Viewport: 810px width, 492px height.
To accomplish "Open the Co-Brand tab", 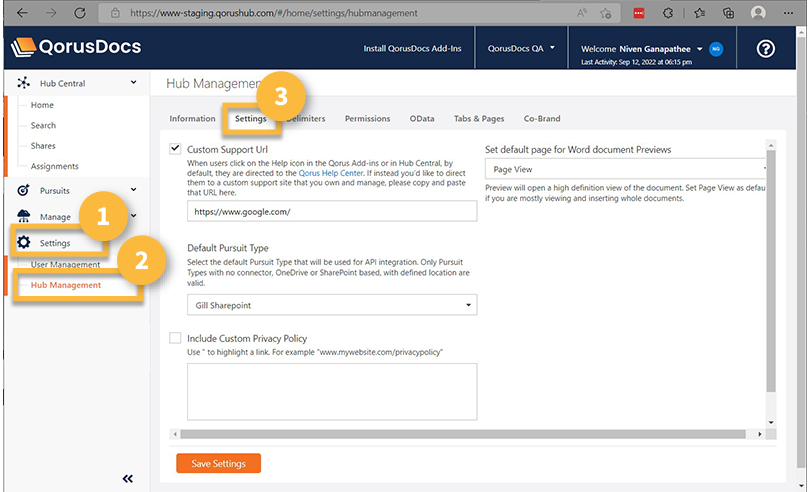I will click(x=542, y=118).
